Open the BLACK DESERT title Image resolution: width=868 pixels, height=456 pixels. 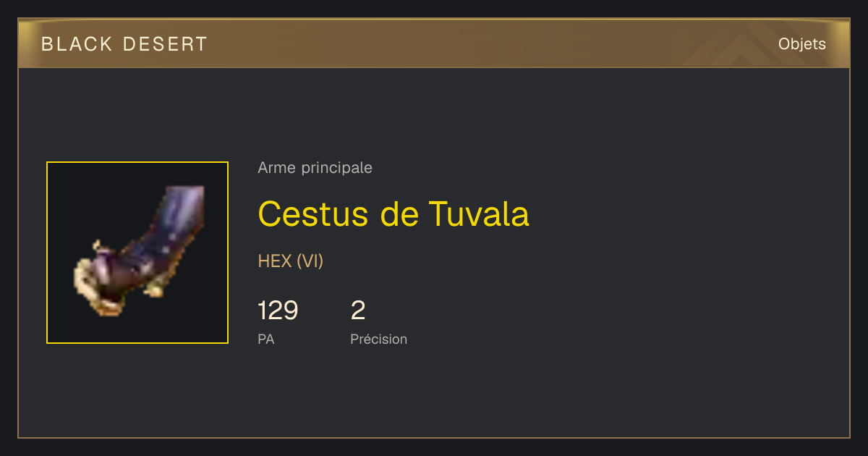coord(124,44)
